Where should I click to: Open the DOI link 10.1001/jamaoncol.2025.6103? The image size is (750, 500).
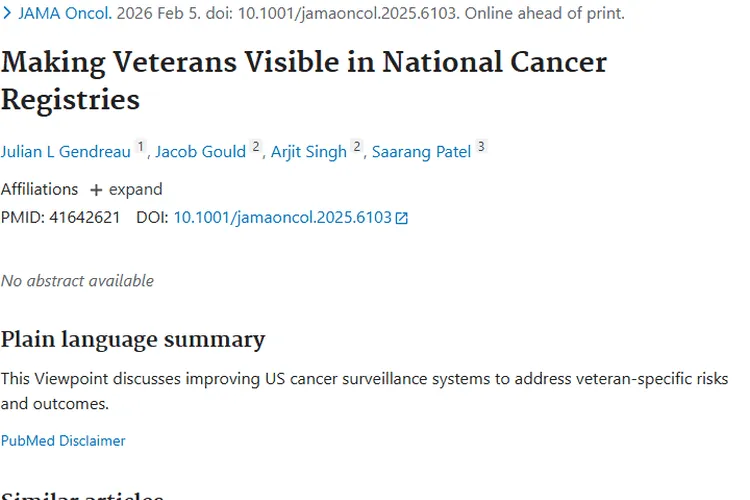tap(282, 217)
